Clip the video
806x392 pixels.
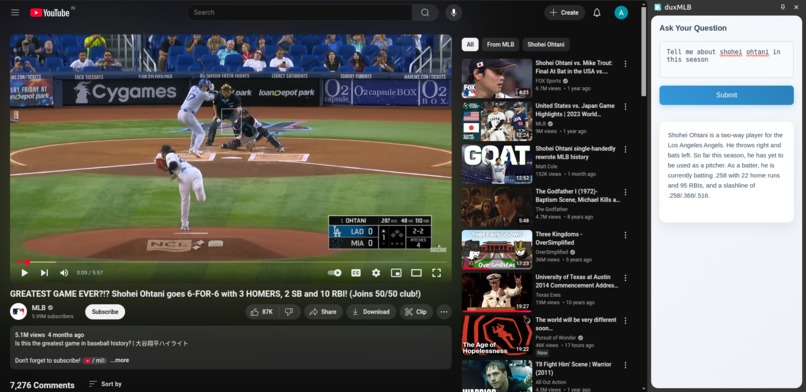pyautogui.click(x=416, y=312)
